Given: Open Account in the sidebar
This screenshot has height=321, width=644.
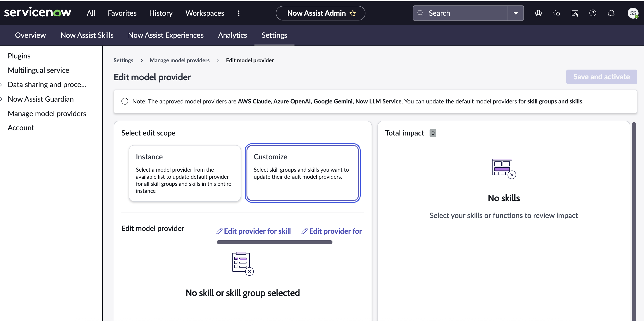Looking at the screenshot, I should point(21,128).
